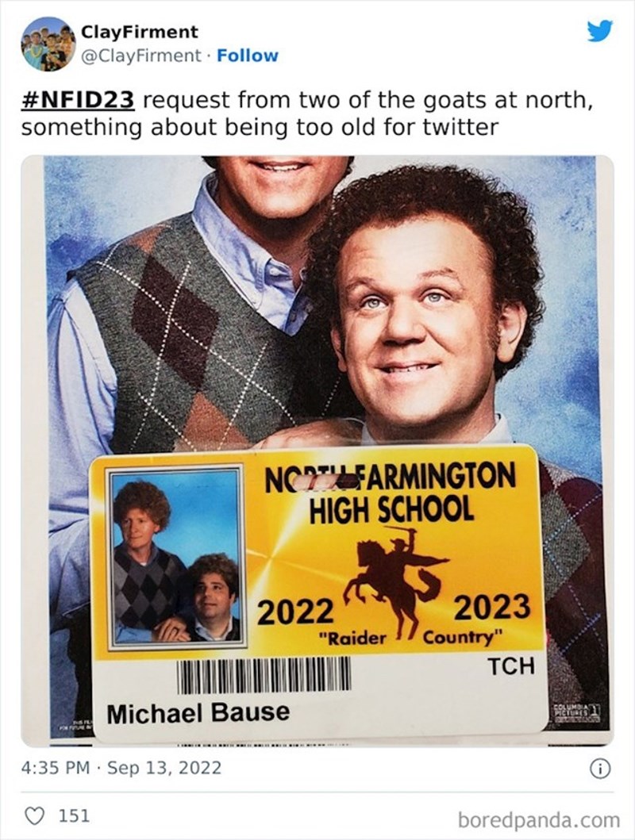This screenshot has width=635, height=840.
Task: Click the Michael Bause name on ID
Action: 198,714
